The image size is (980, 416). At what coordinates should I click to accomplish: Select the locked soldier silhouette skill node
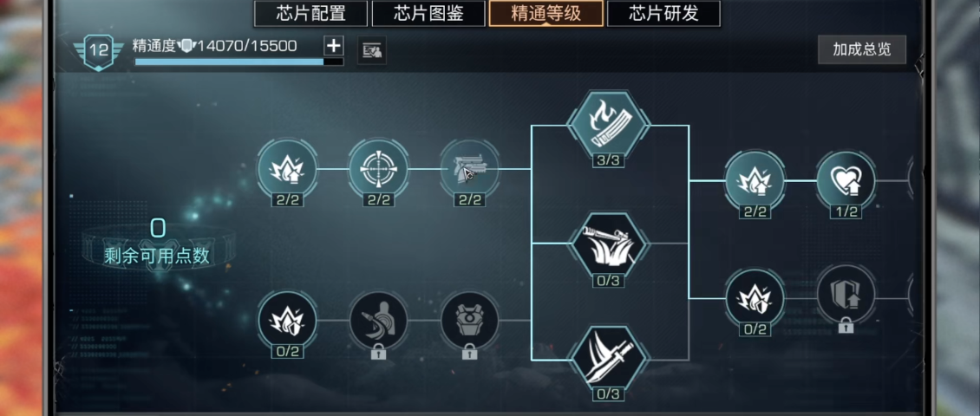click(378, 321)
